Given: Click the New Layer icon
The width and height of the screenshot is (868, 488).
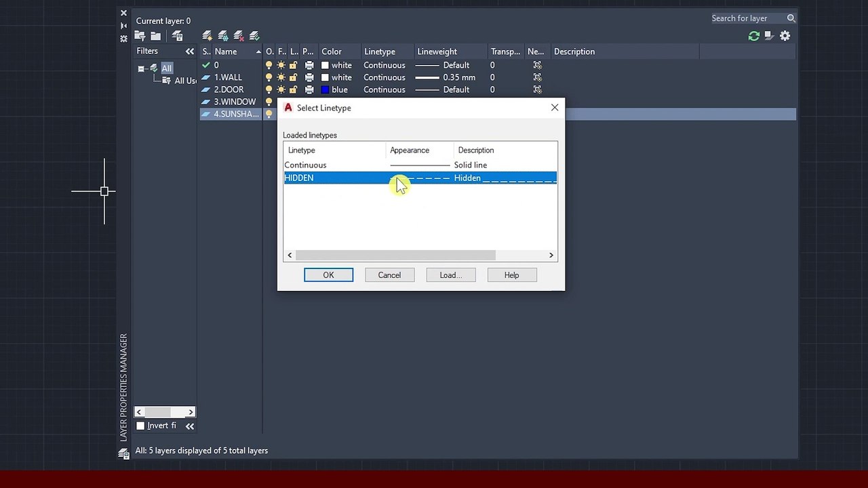Looking at the screenshot, I should pyautogui.click(x=208, y=36).
